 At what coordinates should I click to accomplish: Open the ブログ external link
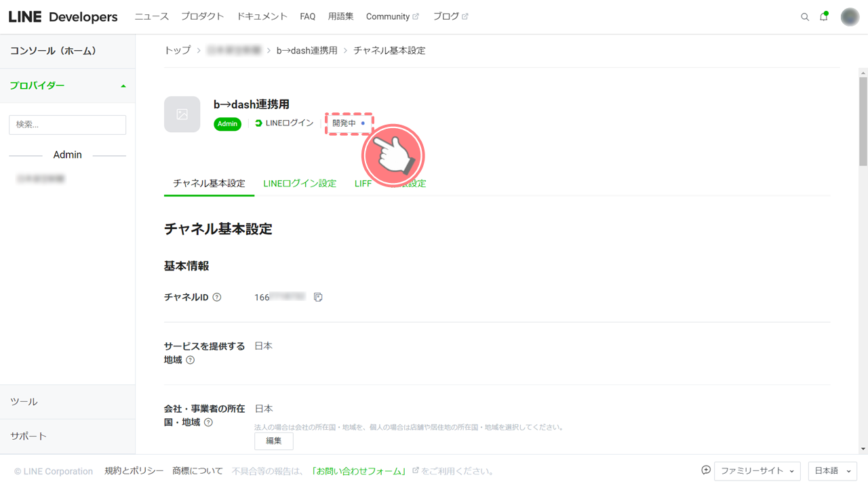tap(450, 17)
